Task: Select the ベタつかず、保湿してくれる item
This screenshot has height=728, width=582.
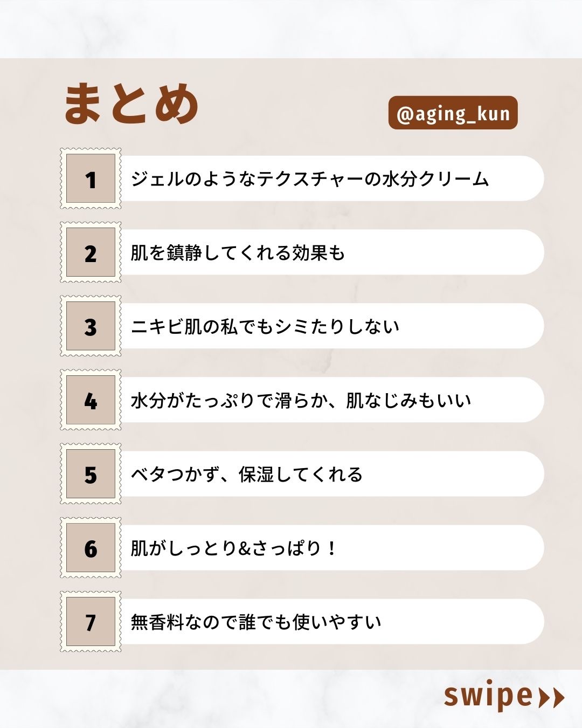Action: click(x=247, y=474)
